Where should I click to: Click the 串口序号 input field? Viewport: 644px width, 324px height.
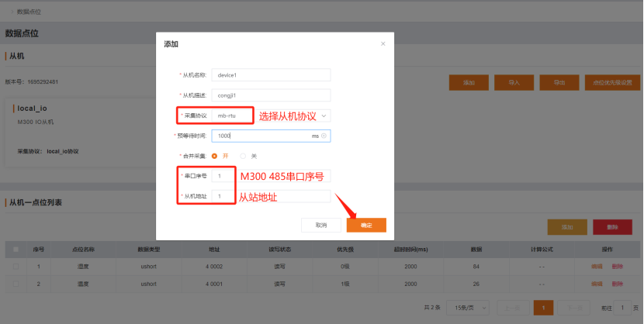[223, 176]
